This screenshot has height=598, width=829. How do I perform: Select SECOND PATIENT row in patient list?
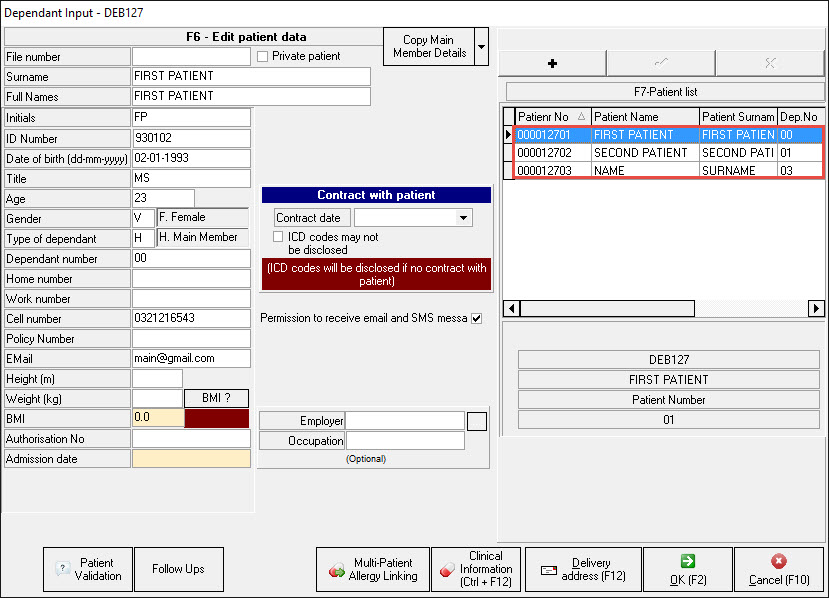point(640,153)
